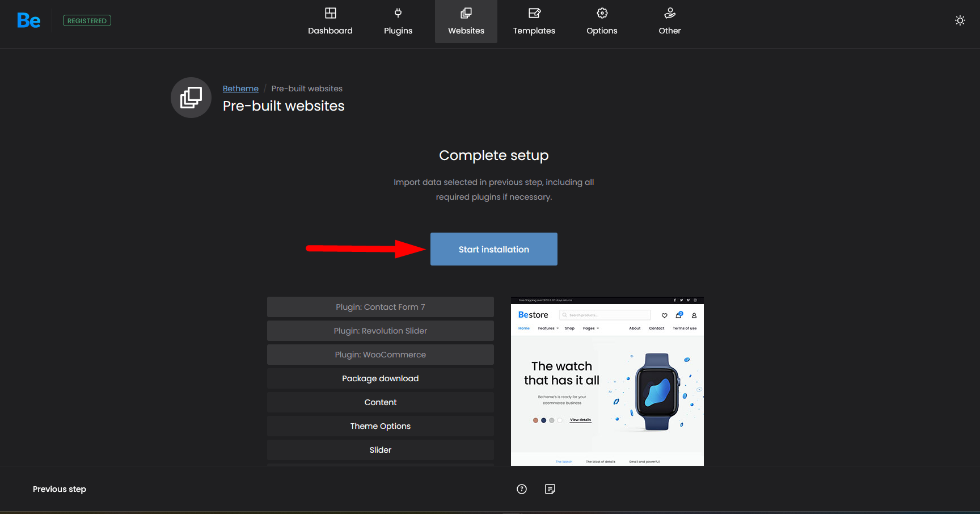980x514 pixels.
Task: Go to the Templates tab
Action: pos(534,22)
